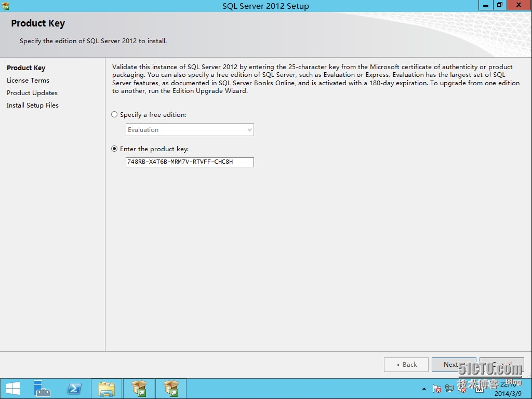Screen dimensions: 532x399
Task: Restore down the SQL Server 2012 Setup window
Action: [499, 5]
